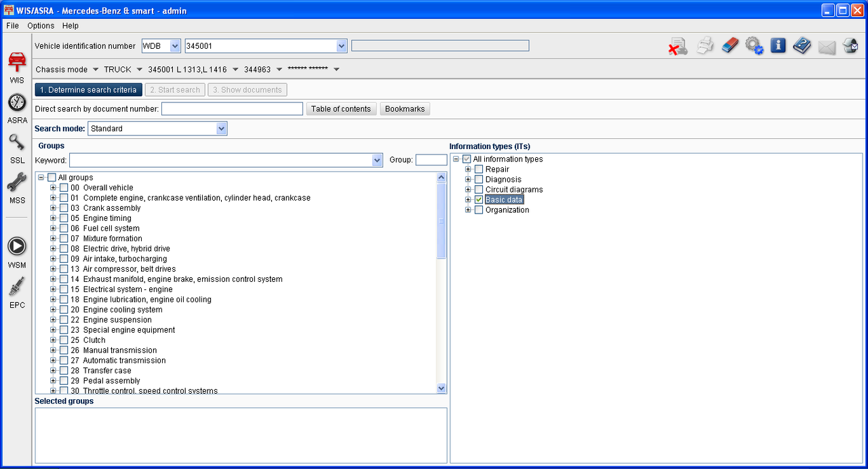This screenshot has width=868, height=469.
Task: Open the Options menu
Action: (41, 26)
